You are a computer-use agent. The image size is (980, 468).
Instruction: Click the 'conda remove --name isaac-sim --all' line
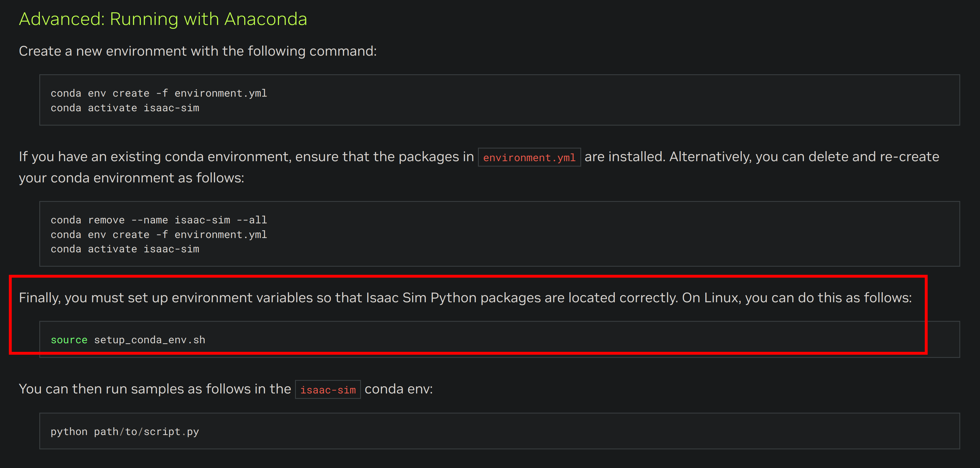[159, 220]
